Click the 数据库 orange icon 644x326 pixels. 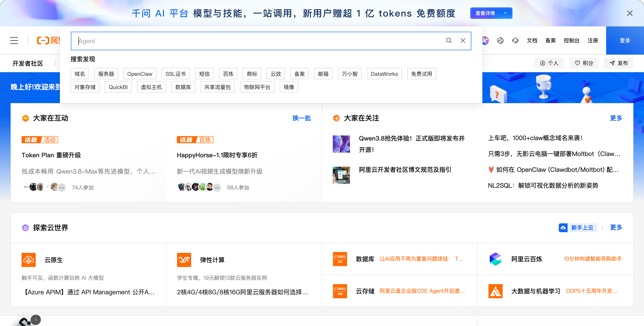click(x=340, y=259)
